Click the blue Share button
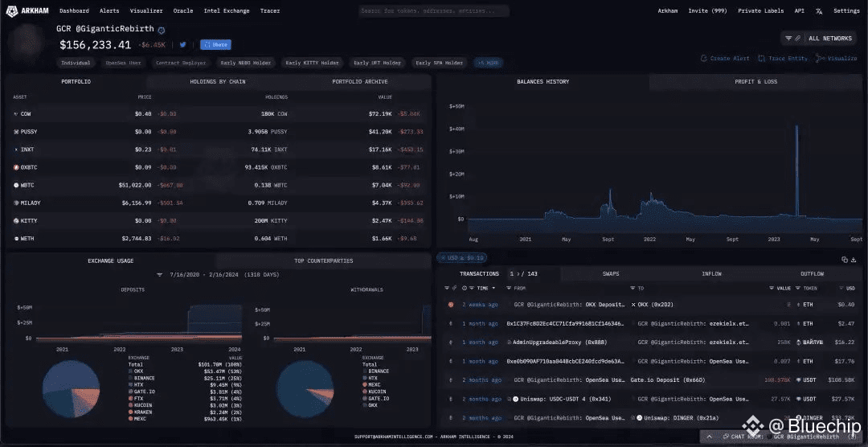 point(215,45)
